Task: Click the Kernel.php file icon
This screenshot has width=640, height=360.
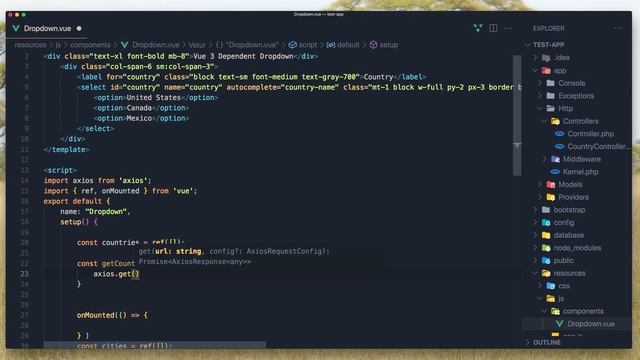Action: pyautogui.click(x=555, y=171)
